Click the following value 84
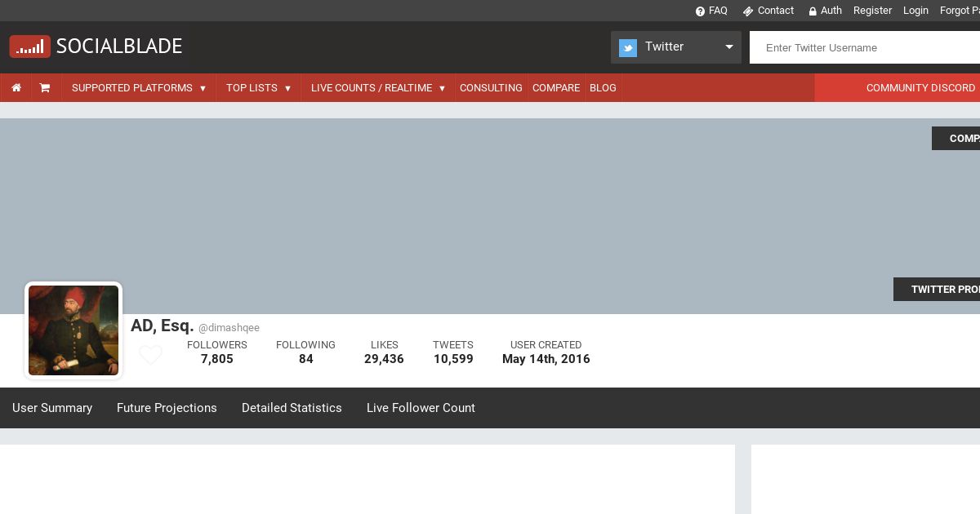Viewport: 980px width, 514px height. click(x=306, y=359)
